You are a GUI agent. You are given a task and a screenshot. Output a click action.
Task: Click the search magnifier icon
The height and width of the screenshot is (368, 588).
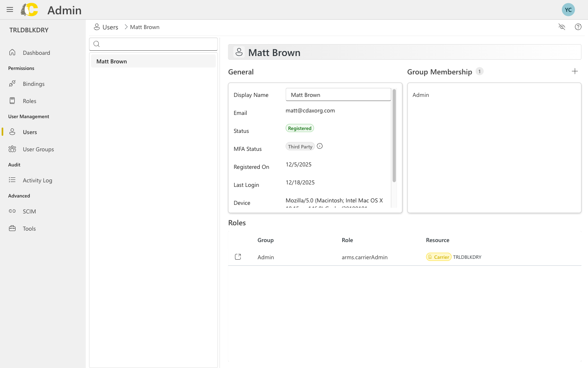point(96,44)
